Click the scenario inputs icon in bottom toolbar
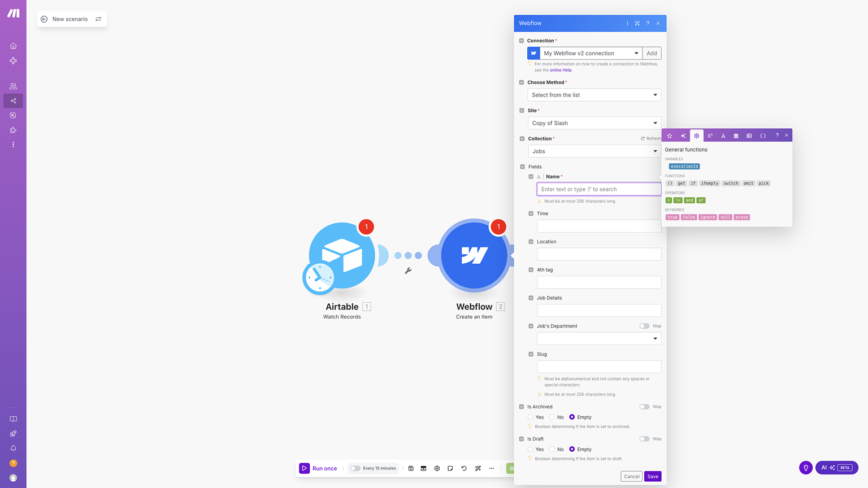Image resolution: width=868 pixels, height=488 pixels. pyautogui.click(x=423, y=468)
